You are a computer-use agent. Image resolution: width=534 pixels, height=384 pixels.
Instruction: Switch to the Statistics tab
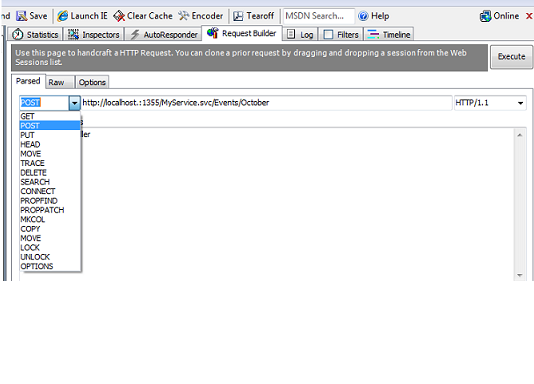click(35, 34)
